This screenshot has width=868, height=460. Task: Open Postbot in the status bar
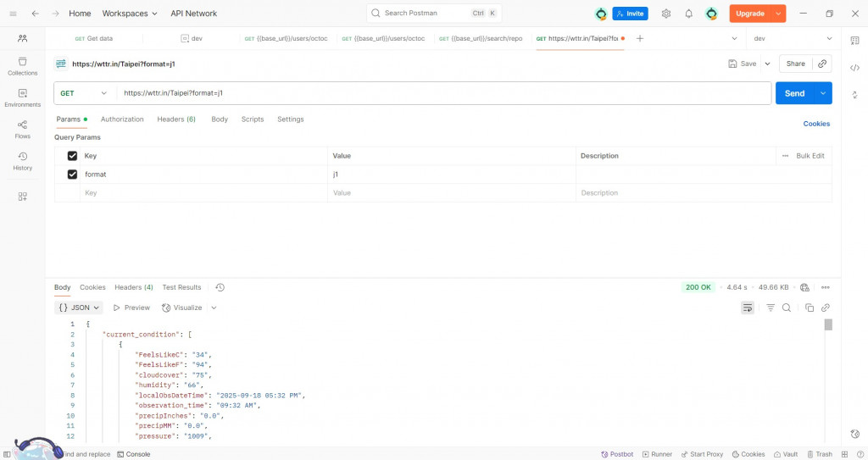click(x=617, y=454)
